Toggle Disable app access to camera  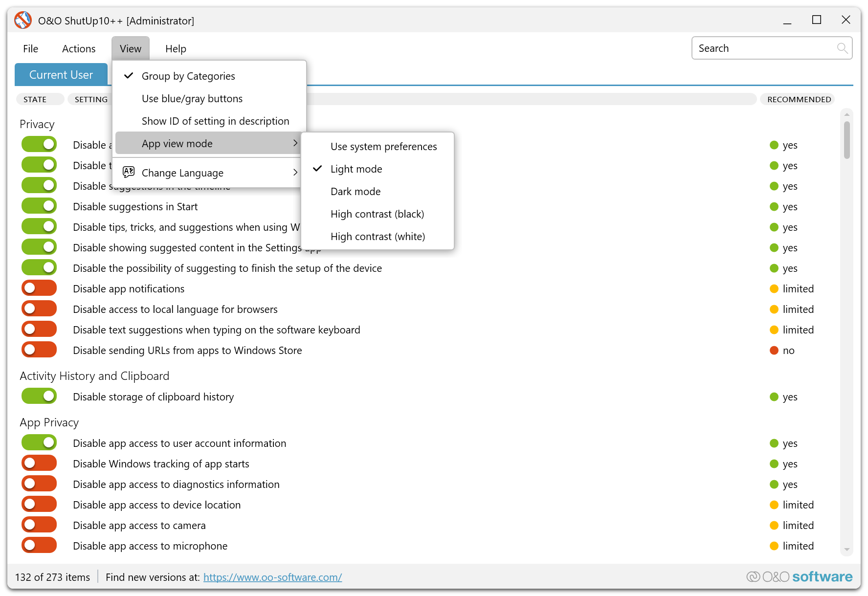point(39,525)
